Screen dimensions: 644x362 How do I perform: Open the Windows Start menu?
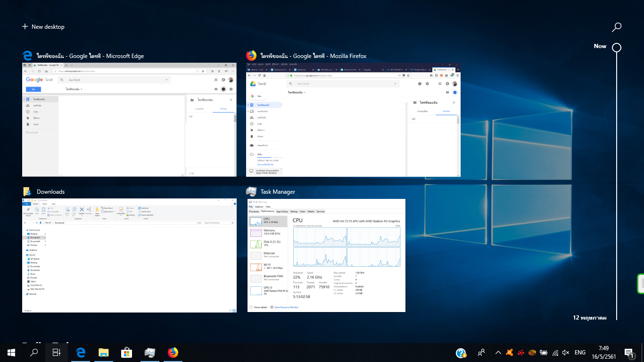point(11,353)
